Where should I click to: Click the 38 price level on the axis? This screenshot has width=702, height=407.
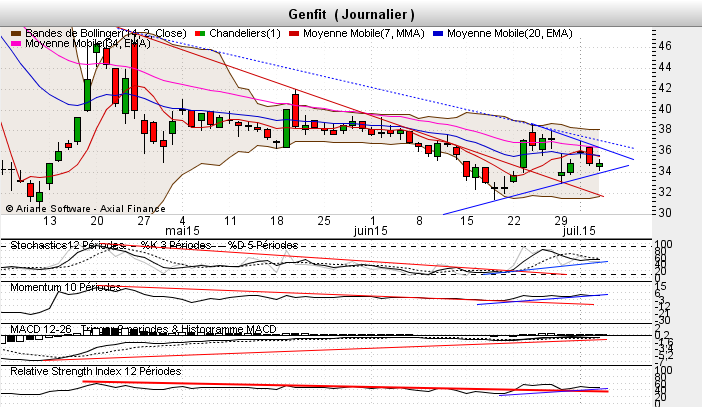click(x=665, y=129)
